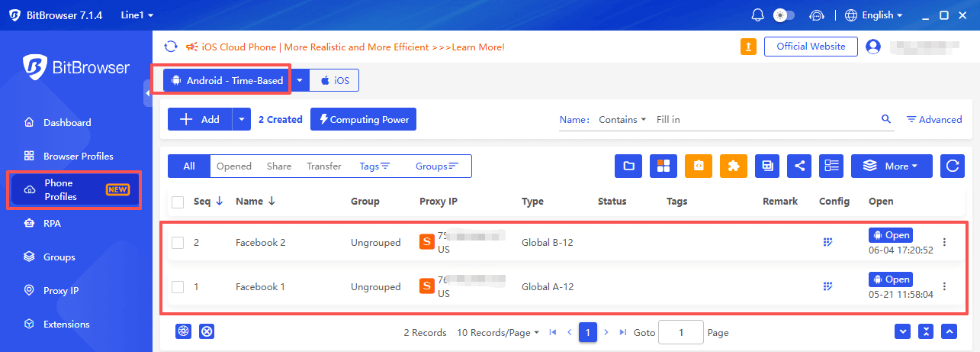Switch to the Share tab
The image size is (980, 352).
point(279,166)
